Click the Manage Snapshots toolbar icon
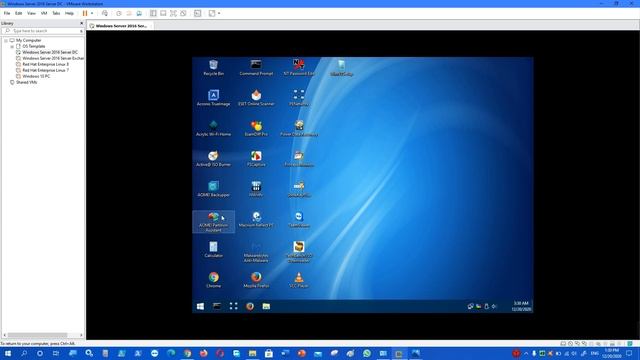Image resolution: width=640 pixels, height=360 pixels. (139, 13)
